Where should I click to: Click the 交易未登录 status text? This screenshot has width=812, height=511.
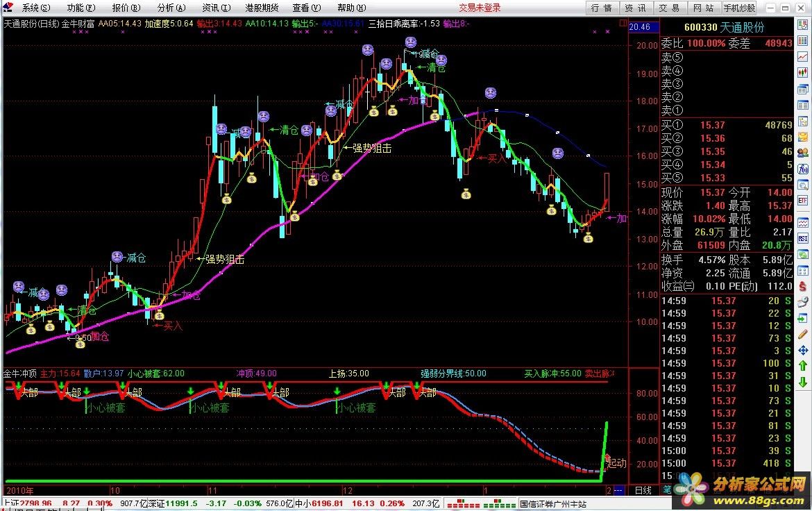pyautogui.click(x=480, y=8)
